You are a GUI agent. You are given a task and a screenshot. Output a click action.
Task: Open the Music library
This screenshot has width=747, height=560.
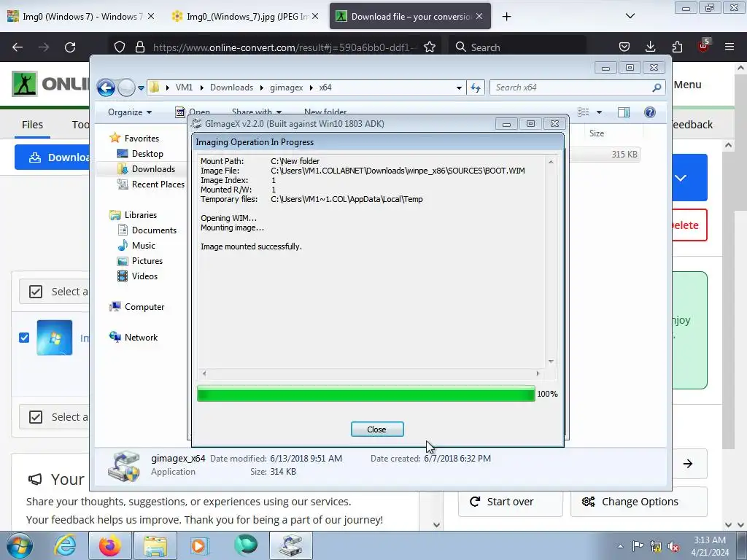click(144, 245)
